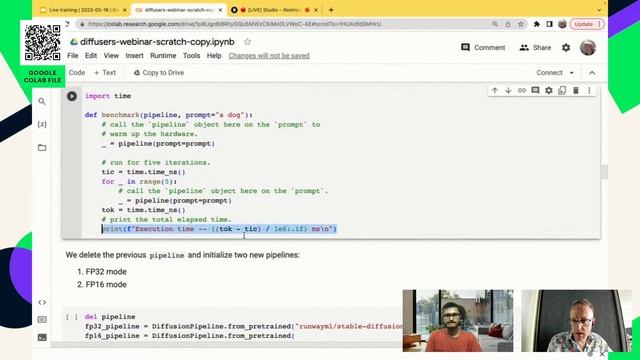The image size is (640, 360).
Task: Click the Comment button
Action: [483, 47]
